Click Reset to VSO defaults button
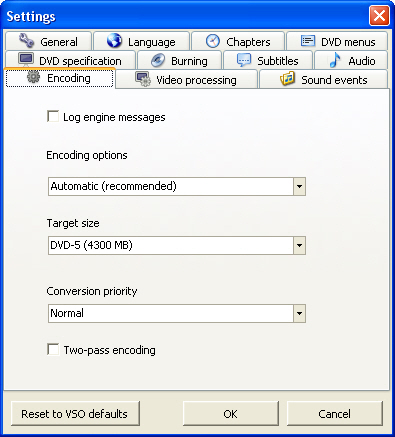 [x=75, y=414]
